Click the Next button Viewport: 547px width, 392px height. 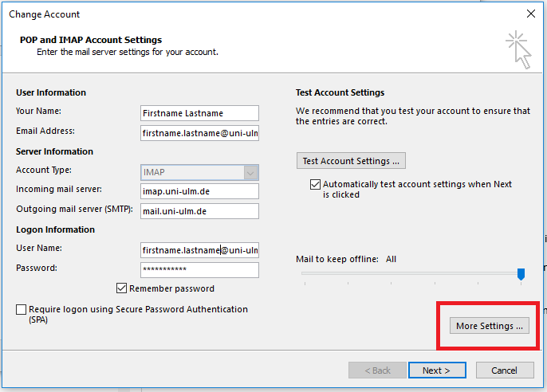(437, 370)
